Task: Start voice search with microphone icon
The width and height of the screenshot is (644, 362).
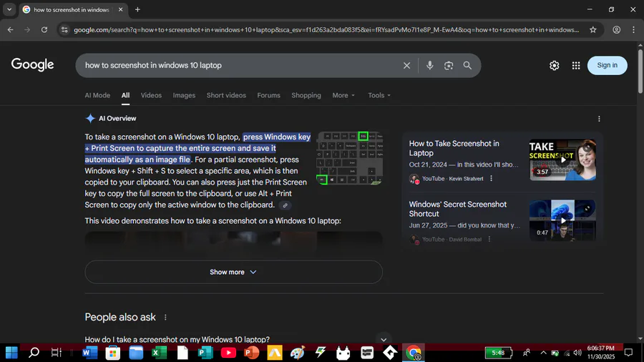Action: tap(429, 65)
